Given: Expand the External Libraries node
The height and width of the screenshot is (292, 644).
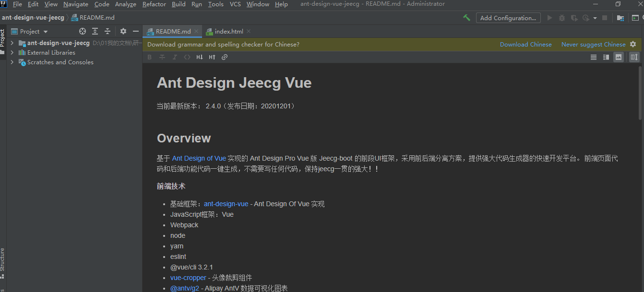Looking at the screenshot, I should coord(12,52).
